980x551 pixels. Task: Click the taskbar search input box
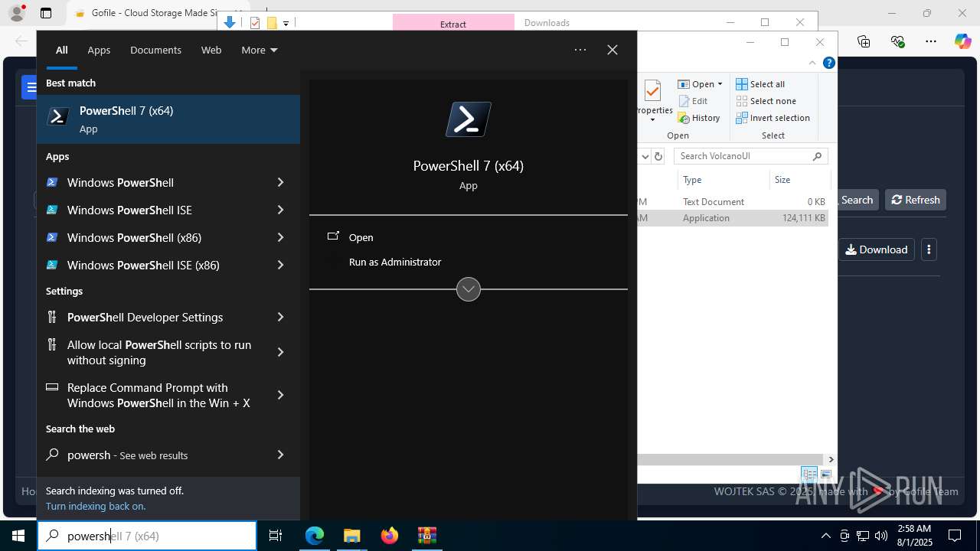147,536
